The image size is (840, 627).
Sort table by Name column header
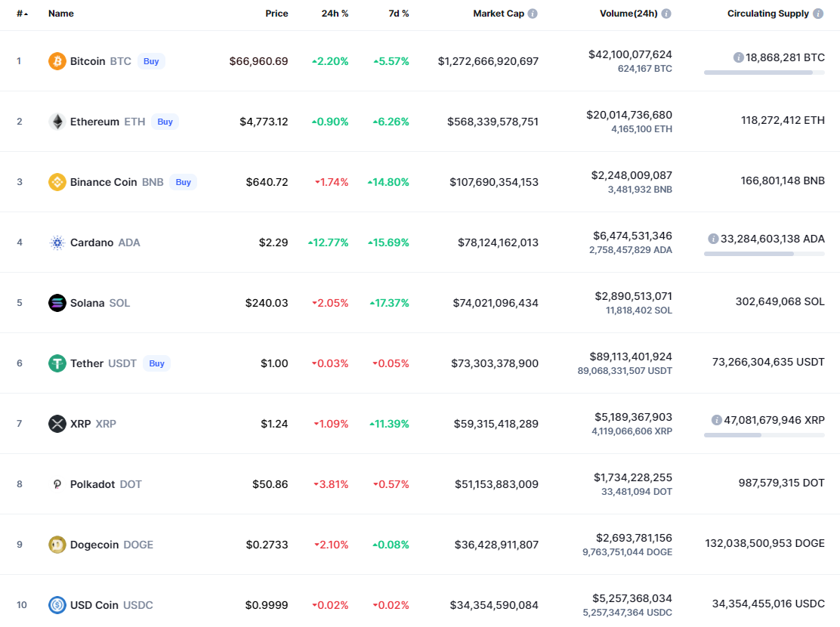(x=61, y=14)
